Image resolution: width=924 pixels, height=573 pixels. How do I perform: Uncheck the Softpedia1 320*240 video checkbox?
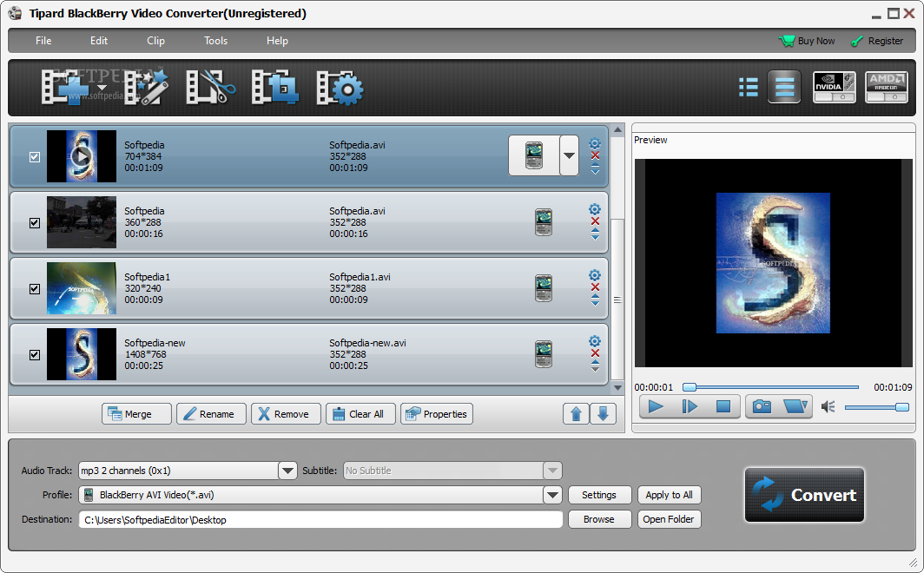click(35, 288)
